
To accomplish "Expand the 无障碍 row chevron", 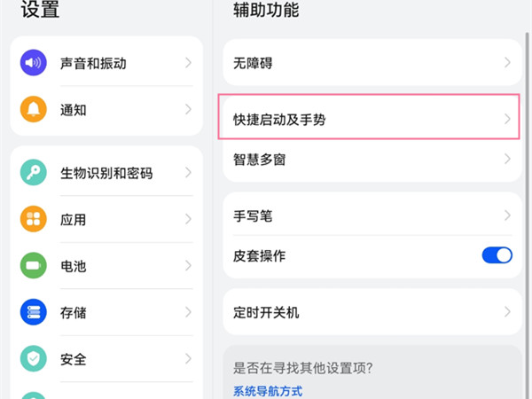I will tap(507, 63).
